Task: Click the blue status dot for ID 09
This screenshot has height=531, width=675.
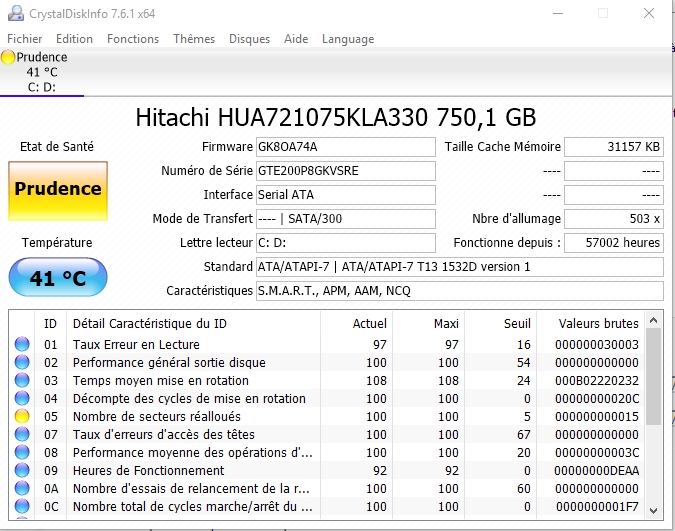Action: click(x=22, y=470)
